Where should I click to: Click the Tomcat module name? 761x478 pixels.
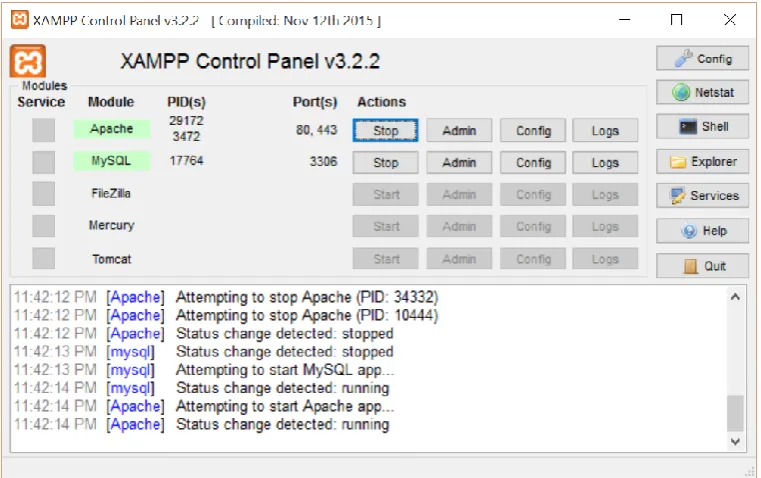[112, 259]
